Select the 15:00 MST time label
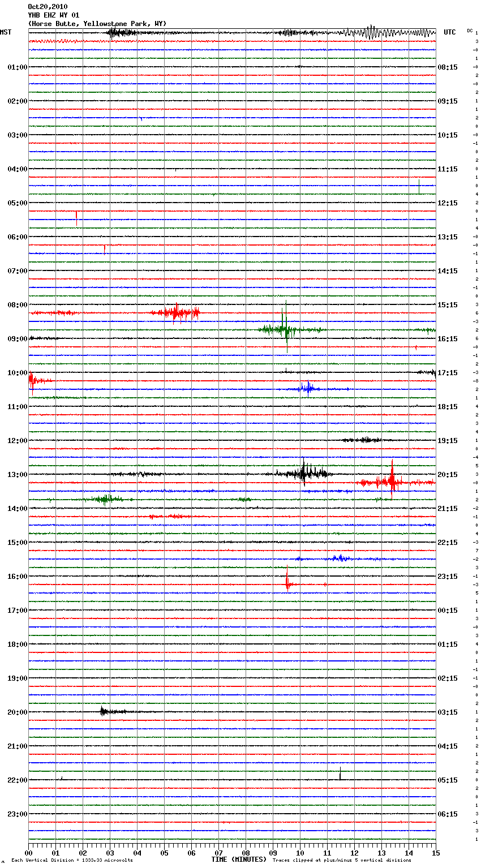 pos(18,543)
